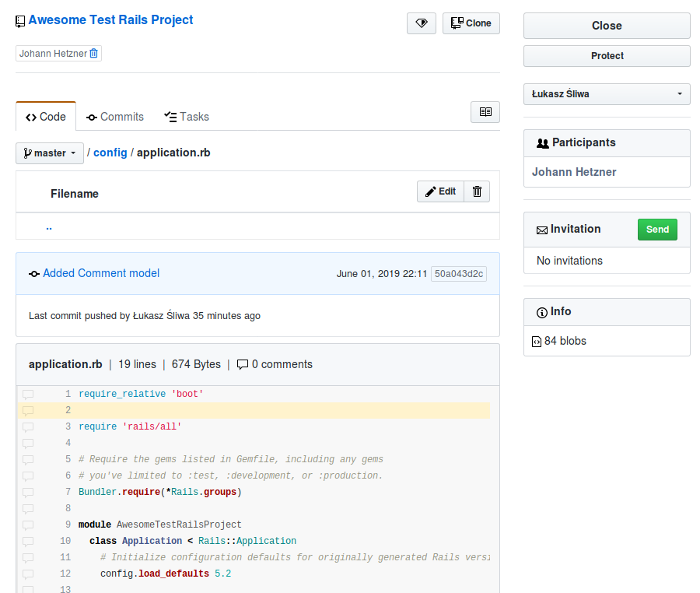Switch to the Commits tab

pyautogui.click(x=115, y=117)
